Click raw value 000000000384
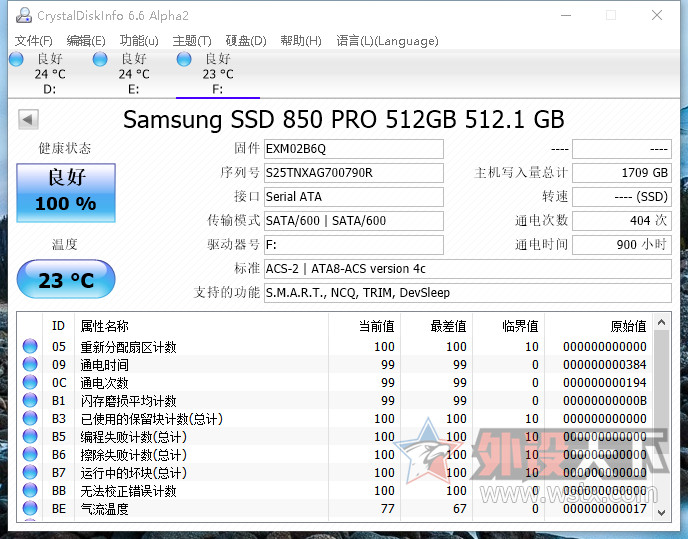The width and height of the screenshot is (688, 539). [605, 364]
